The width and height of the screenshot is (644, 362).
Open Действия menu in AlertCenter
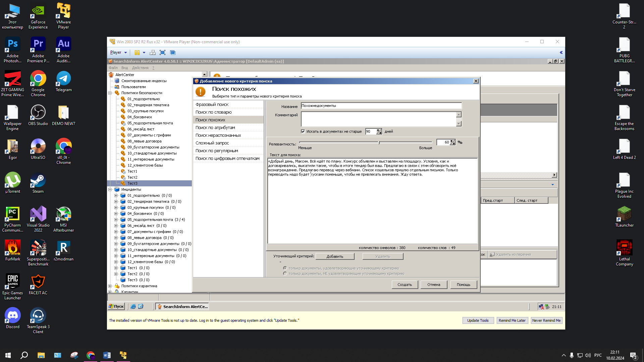[x=140, y=68]
